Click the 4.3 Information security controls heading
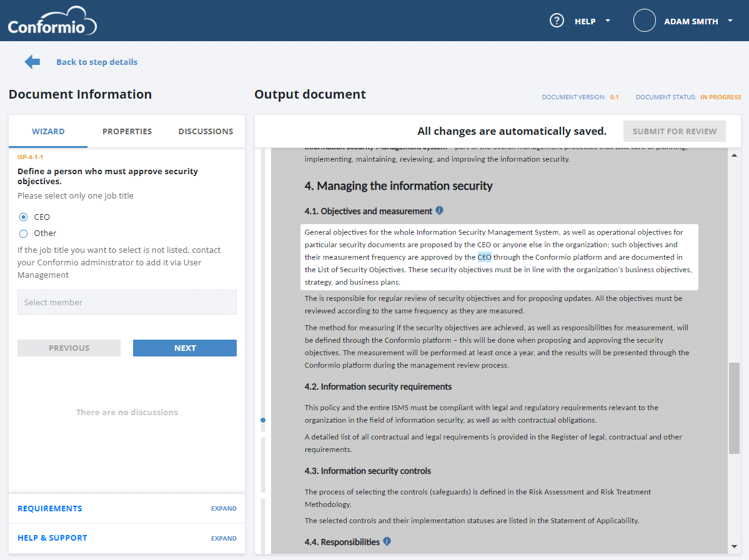 pos(368,471)
